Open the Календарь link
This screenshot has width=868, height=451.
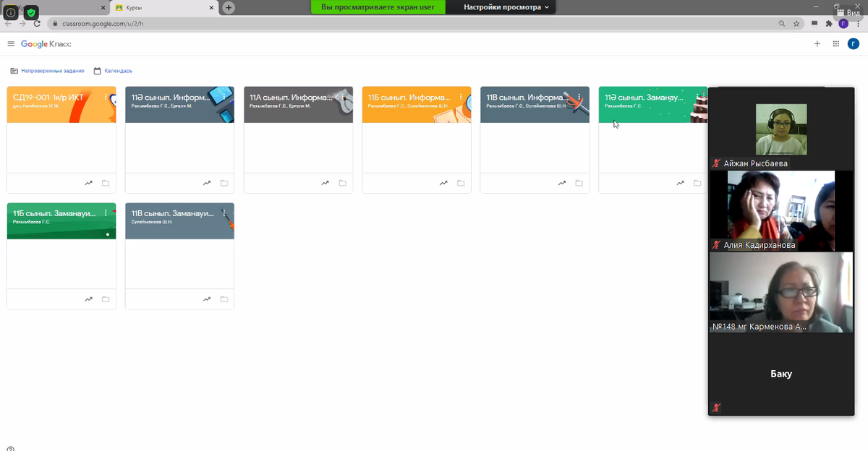click(113, 71)
